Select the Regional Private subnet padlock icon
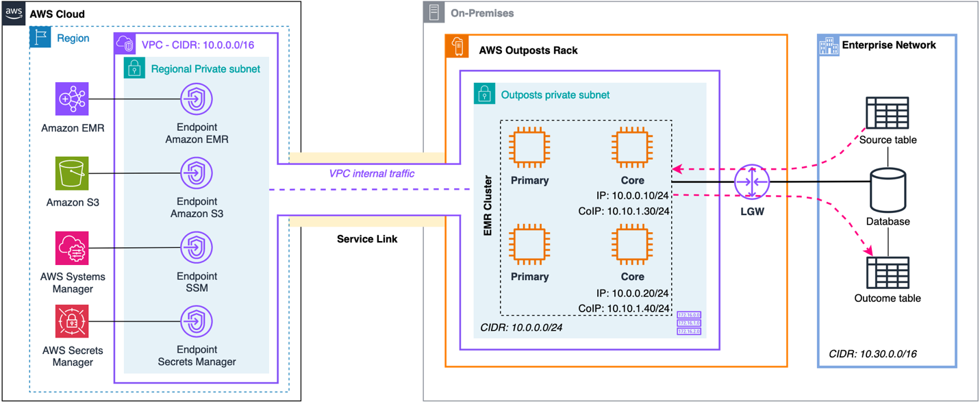The height and width of the screenshot is (402, 980). click(134, 68)
